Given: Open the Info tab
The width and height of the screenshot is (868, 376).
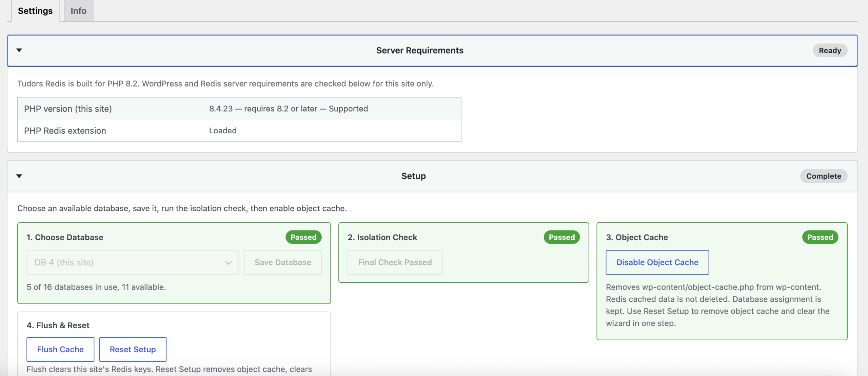Looking at the screenshot, I should [78, 11].
